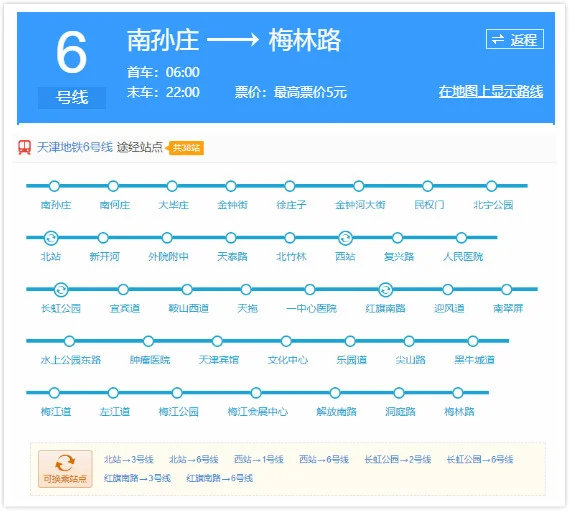Open the 红旗南路→6号线 transfer link

[220, 478]
